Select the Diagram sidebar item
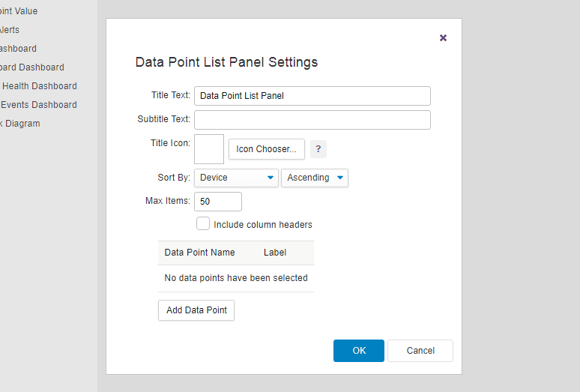580x392 pixels. tap(20, 124)
